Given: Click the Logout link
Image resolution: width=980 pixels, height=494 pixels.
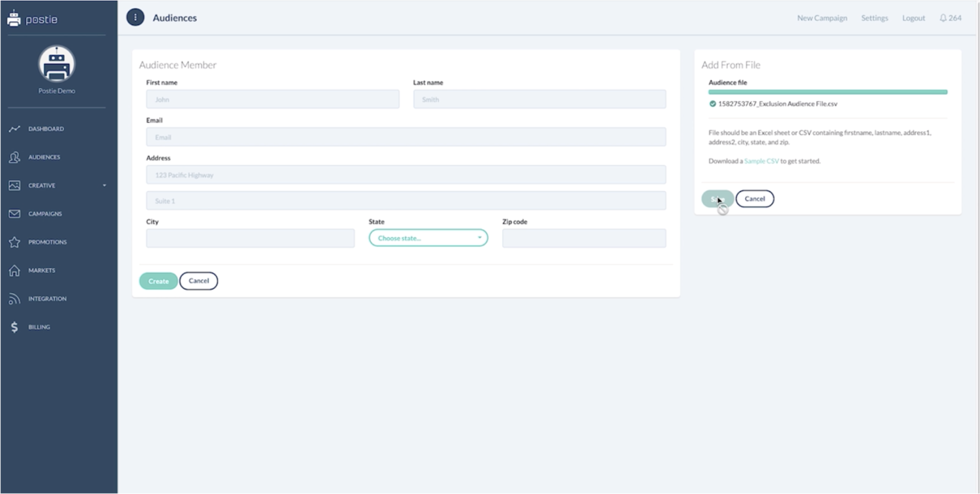Looking at the screenshot, I should point(913,18).
